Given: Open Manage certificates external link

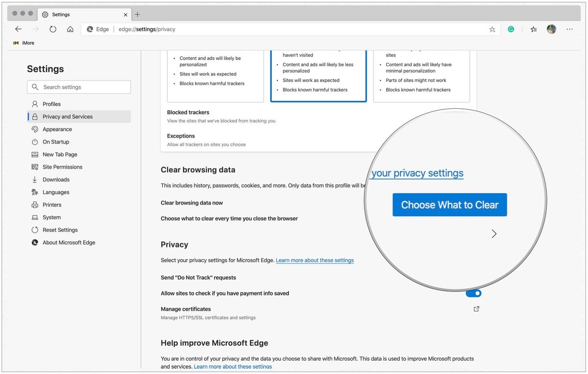Looking at the screenshot, I should pyautogui.click(x=476, y=309).
